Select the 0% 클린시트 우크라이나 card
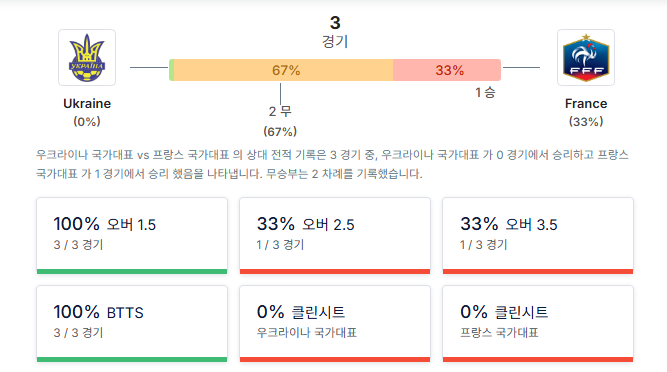Image resolution: width=667 pixels, height=372 pixels. [335, 324]
